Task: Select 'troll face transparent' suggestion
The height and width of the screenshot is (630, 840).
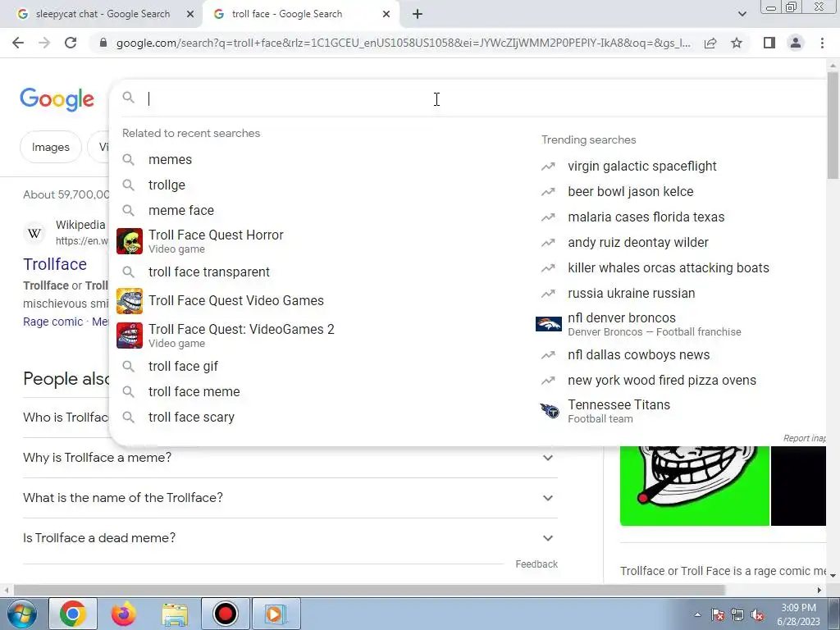Action: point(209,272)
